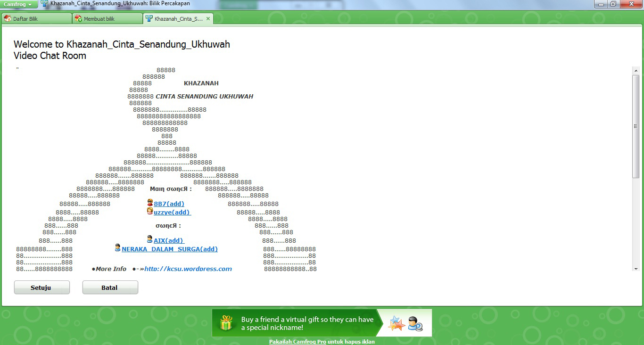Click the avatar icon beside 8B7
644x345 pixels.
150,203
